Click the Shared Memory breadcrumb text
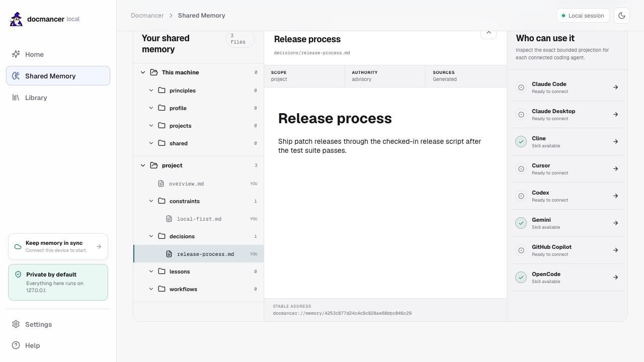644x362 pixels. [202, 16]
